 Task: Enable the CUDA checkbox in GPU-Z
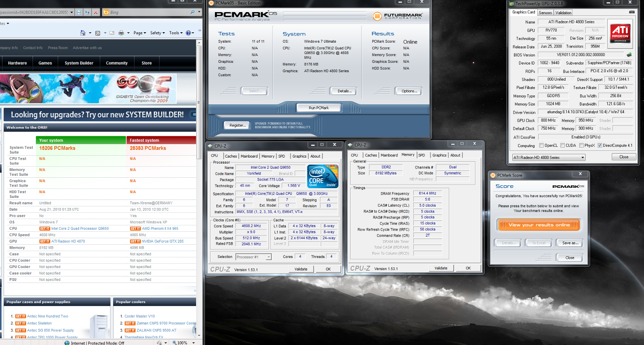click(562, 145)
